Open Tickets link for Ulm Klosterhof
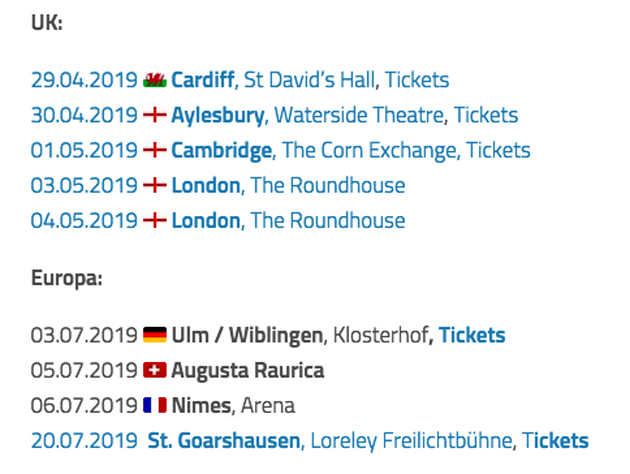630x474 pixels. (x=472, y=335)
